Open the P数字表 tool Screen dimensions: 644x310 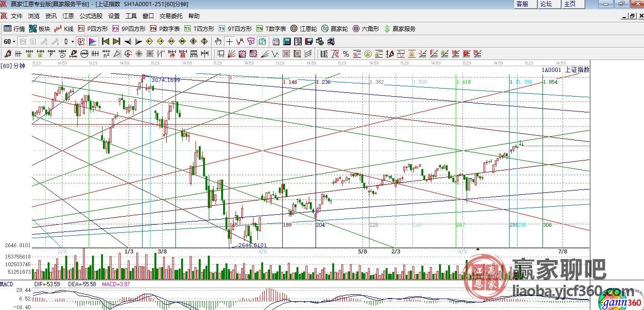click(x=165, y=29)
